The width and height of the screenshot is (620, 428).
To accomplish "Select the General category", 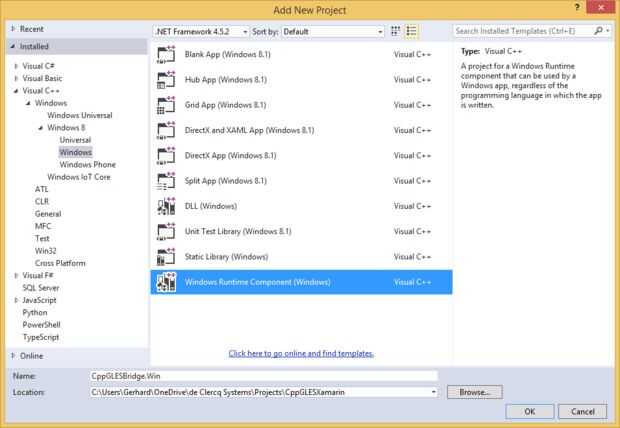I will pos(48,214).
